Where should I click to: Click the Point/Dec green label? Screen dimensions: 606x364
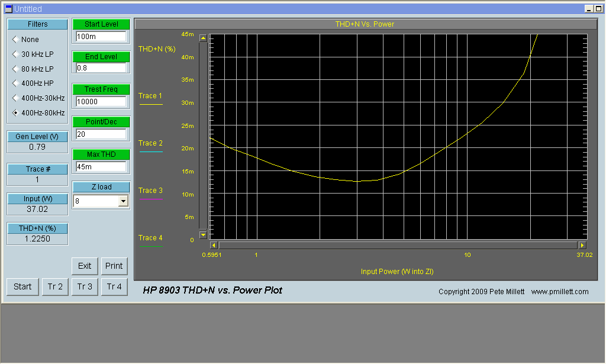click(101, 122)
